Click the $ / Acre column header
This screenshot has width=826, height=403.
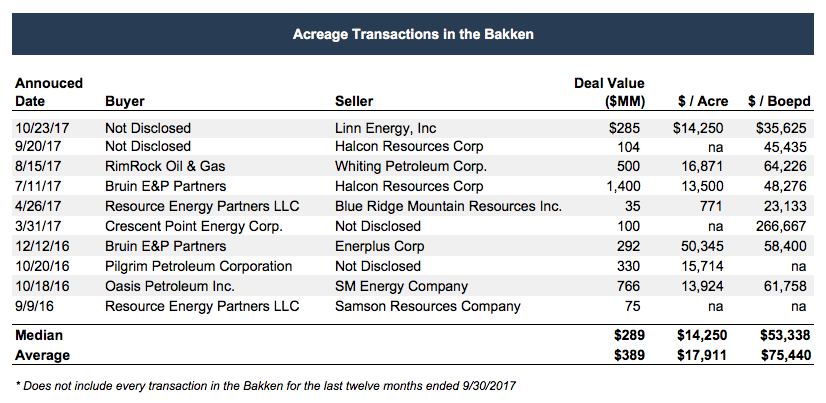pos(701,101)
